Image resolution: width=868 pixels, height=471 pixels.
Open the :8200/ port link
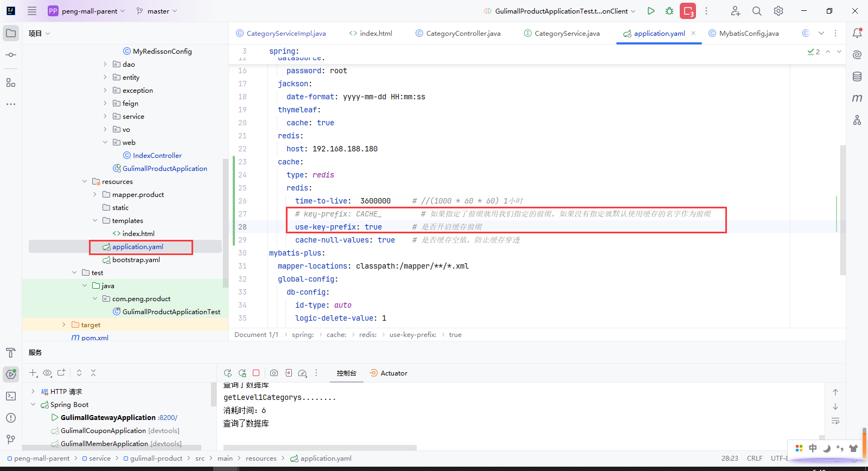168,417
